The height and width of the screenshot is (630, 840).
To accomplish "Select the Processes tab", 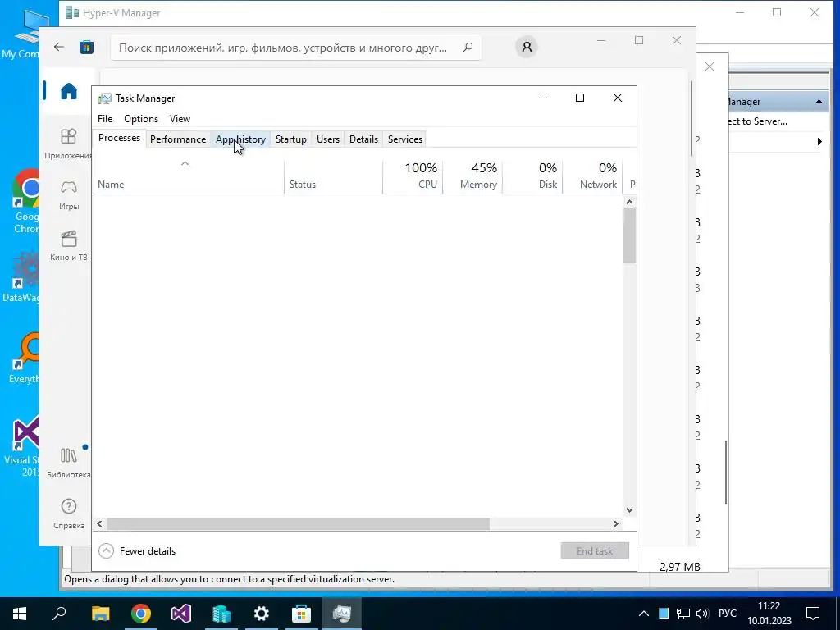I will [119, 138].
